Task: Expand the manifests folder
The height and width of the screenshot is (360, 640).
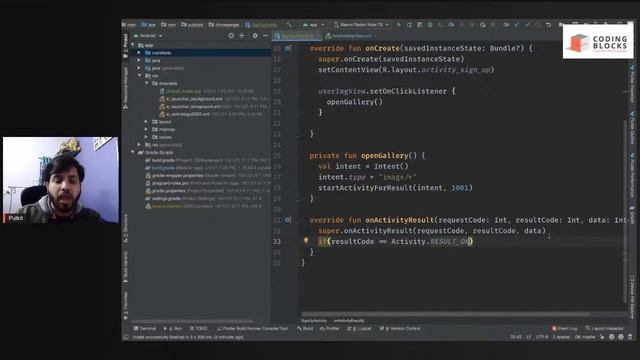Action: click(x=139, y=53)
